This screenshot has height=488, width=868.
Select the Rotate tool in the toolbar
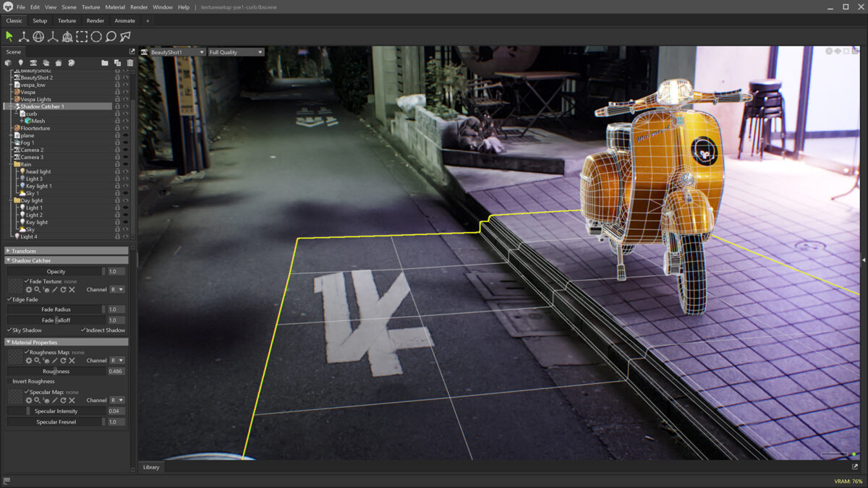coord(38,35)
